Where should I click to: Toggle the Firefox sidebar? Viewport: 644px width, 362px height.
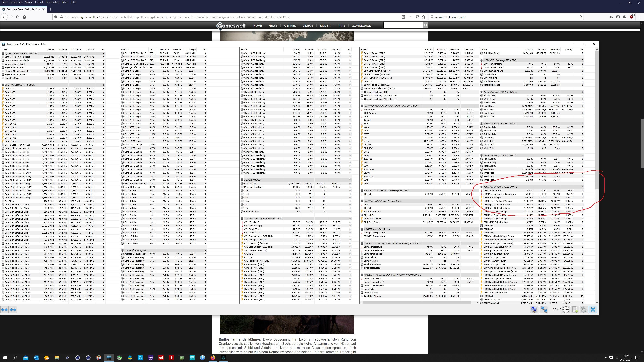pyautogui.click(x=618, y=17)
